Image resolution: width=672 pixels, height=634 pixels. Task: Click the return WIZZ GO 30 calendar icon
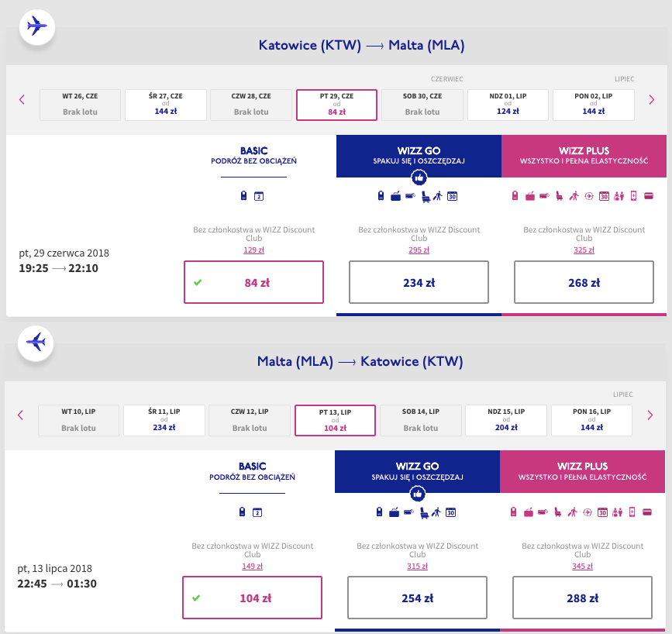[450, 512]
